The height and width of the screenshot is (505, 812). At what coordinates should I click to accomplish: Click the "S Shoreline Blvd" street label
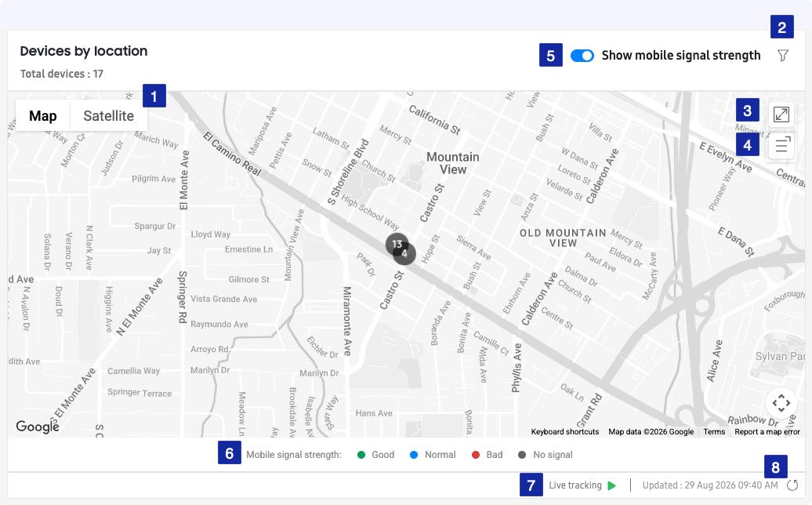348,172
